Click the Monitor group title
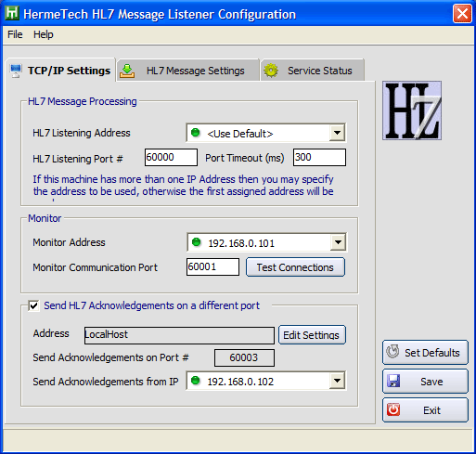This screenshot has height=454, width=476. point(45,218)
